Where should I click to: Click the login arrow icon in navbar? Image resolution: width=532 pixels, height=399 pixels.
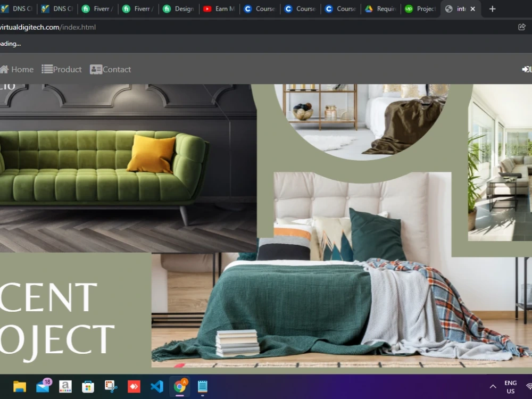click(526, 69)
